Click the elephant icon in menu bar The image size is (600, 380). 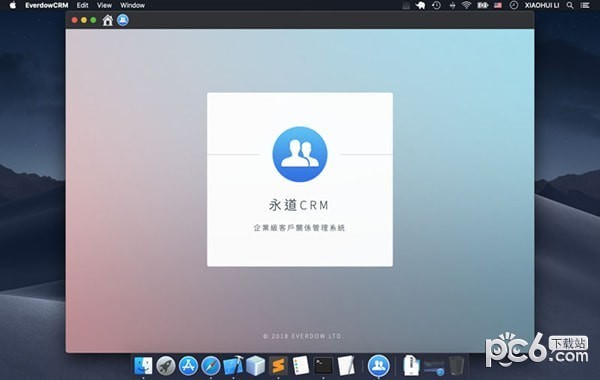[x=421, y=5]
